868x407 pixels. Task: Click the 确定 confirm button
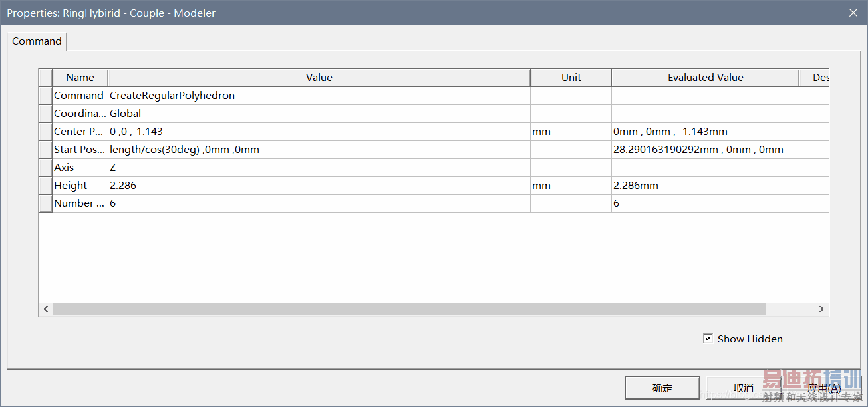coord(662,388)
